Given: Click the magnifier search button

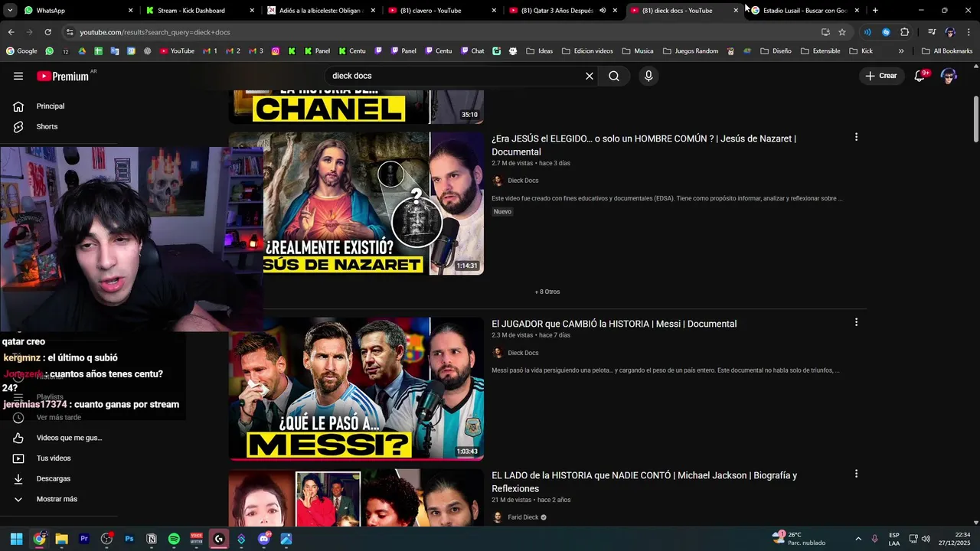Looking at the screenshot, I should click(x=614, y=76).
